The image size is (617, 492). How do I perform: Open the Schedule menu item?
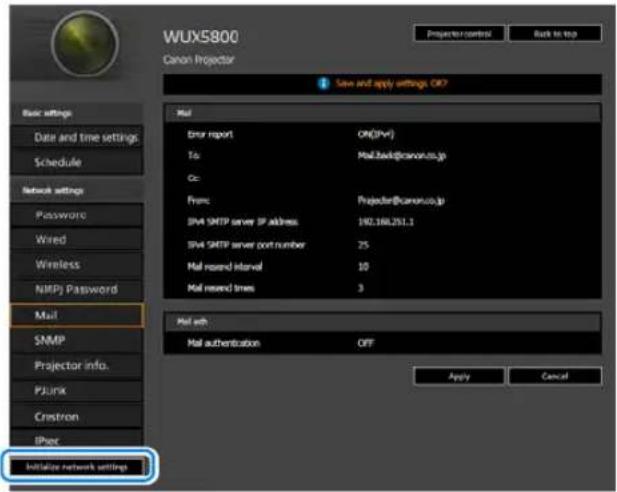tap(77, 162)
